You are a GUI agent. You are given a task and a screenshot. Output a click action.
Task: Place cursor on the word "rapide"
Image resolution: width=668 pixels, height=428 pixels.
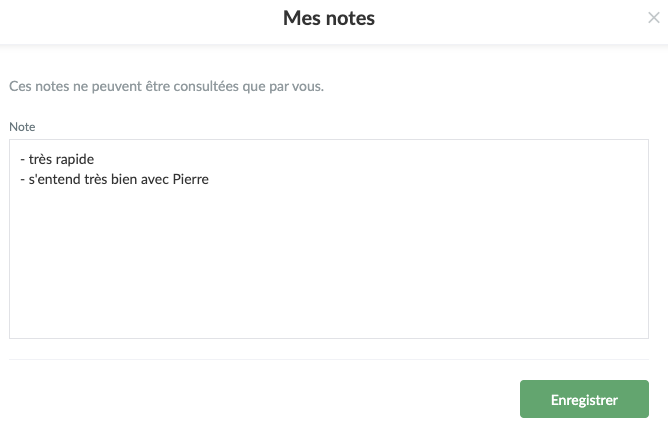click(72, 160)
